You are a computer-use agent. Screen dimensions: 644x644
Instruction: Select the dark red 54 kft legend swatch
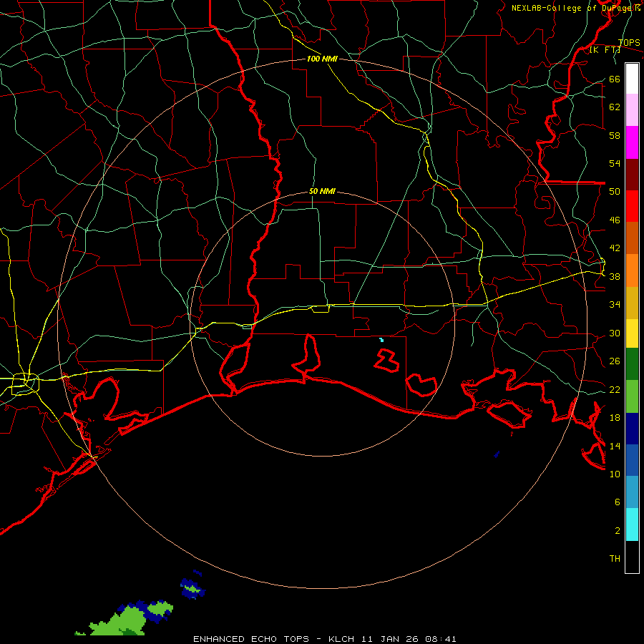coord(632,175)
